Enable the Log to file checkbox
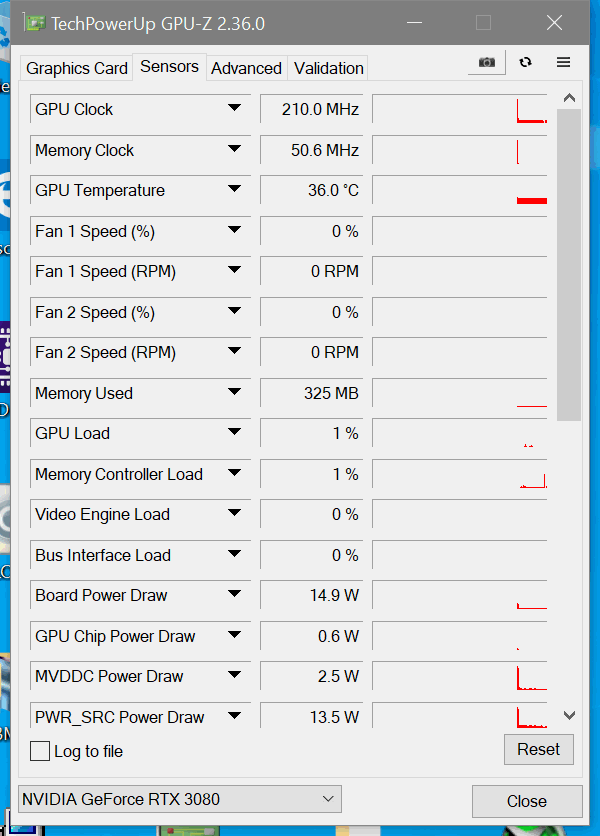This screenshot has width=600, height=836. click(40, 751)
